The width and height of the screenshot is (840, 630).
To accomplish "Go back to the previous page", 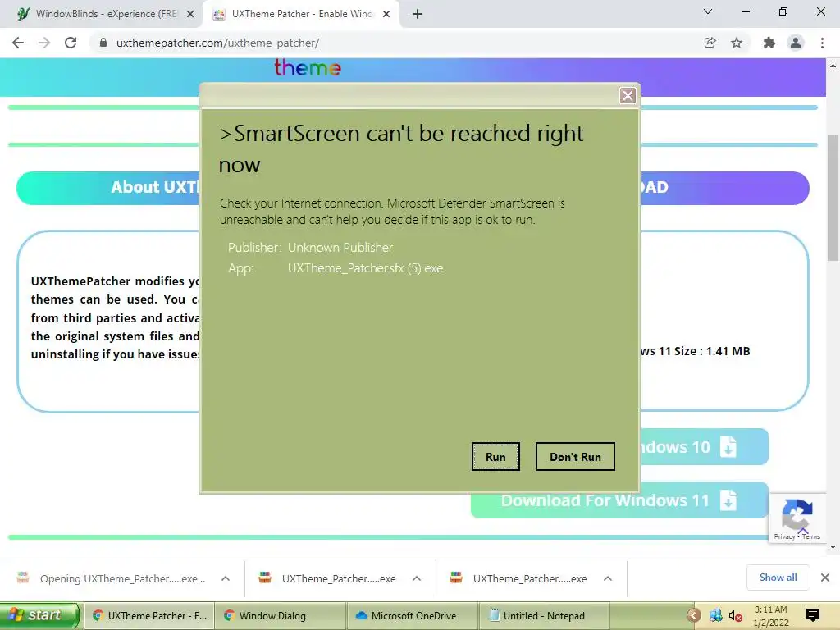I will (x=18, y=43).
